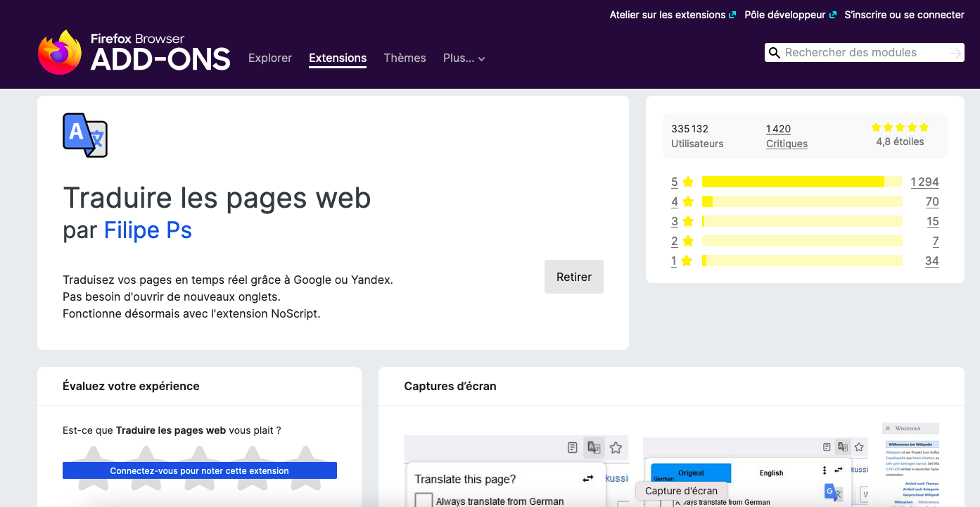Select the Extensions tab
Image resolution: width=980 pixels, height=507 pixels.
coord(338,58)
